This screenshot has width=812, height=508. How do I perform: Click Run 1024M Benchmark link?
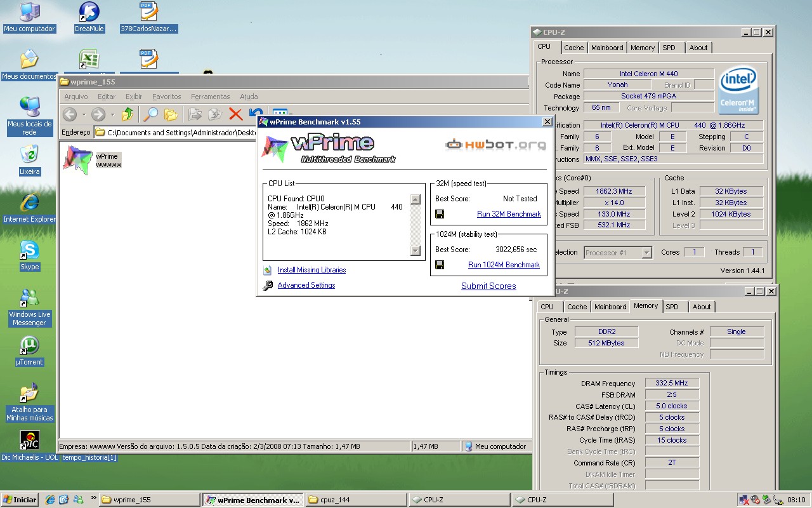[504, 265]
